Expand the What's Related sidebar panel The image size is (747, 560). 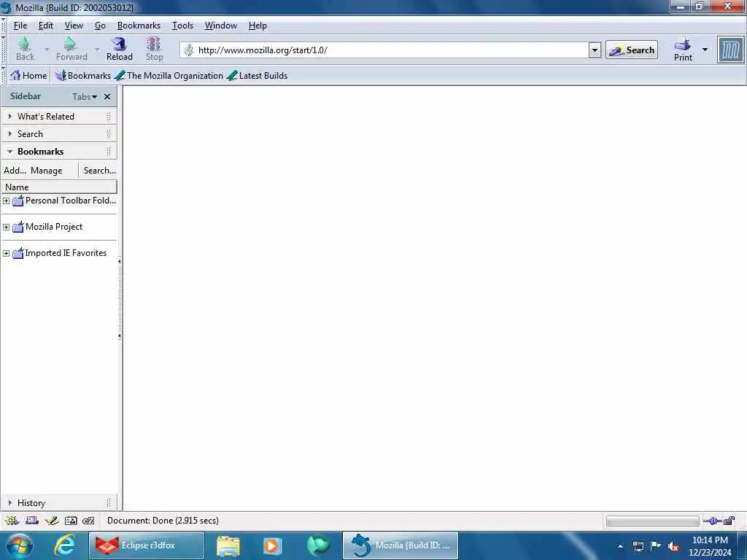pyautogui.click(x=59, y=116)
